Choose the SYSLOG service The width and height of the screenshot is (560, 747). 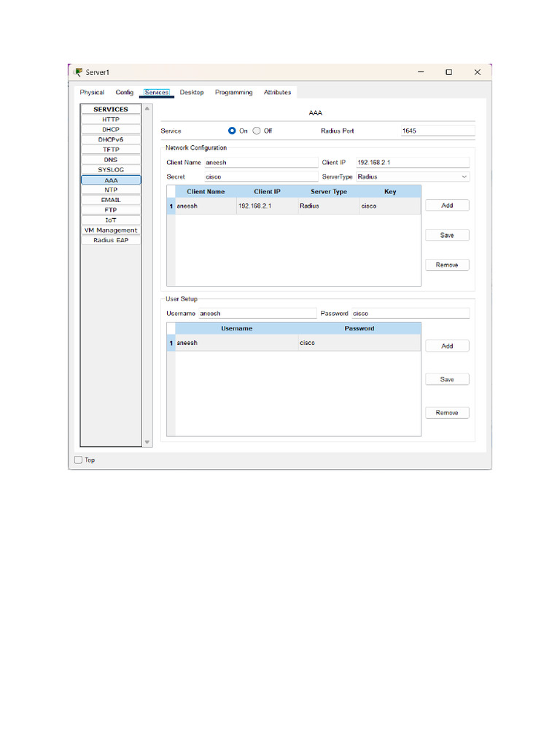tap(111, 169)
